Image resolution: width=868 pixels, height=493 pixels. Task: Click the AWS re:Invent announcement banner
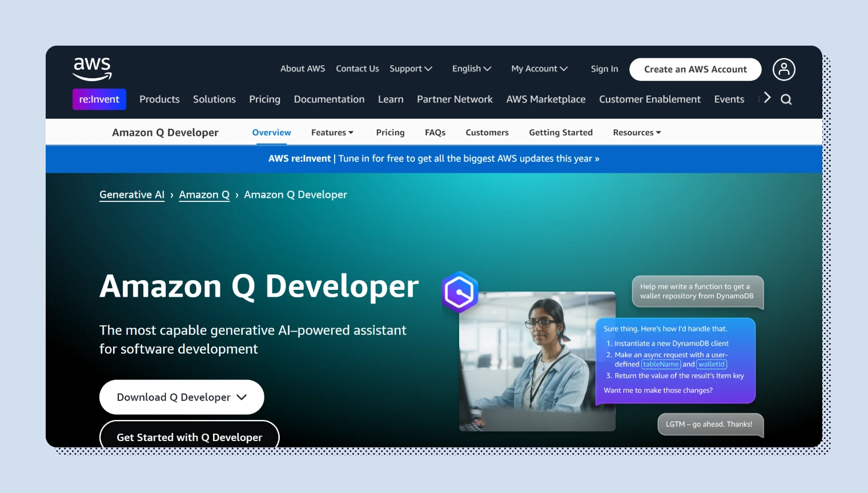(x=434, y=159)
